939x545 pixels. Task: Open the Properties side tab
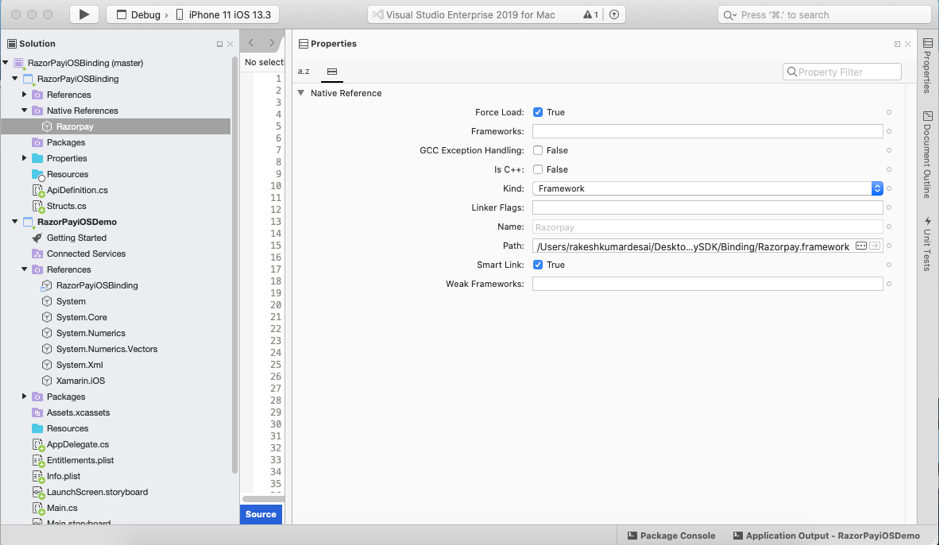pos(927,65)
